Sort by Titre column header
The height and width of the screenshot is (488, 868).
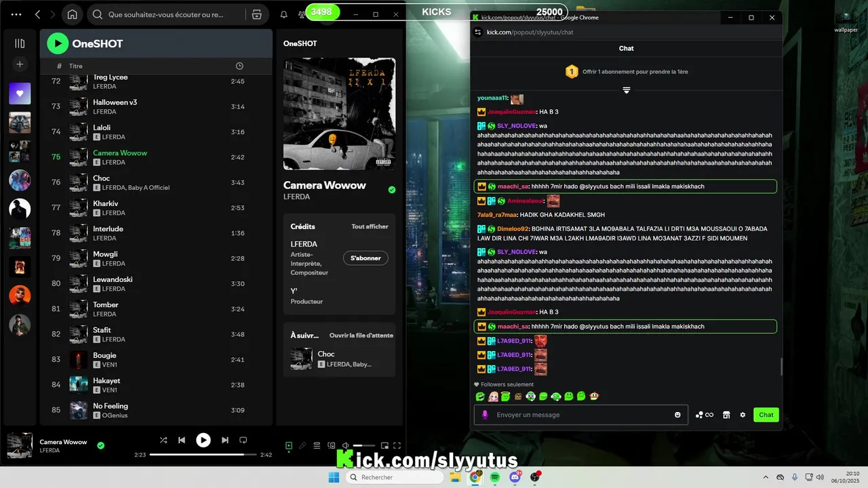point(76,66)
